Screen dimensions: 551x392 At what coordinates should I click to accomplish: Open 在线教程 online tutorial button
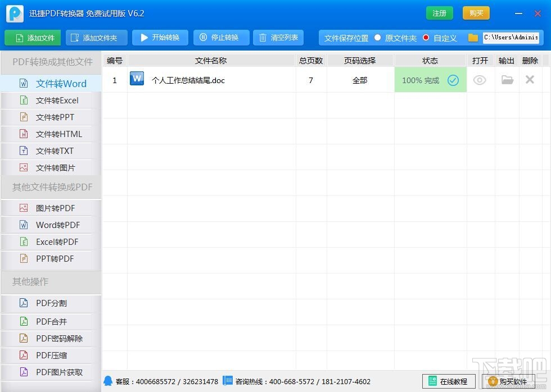(x=449, y=381)
